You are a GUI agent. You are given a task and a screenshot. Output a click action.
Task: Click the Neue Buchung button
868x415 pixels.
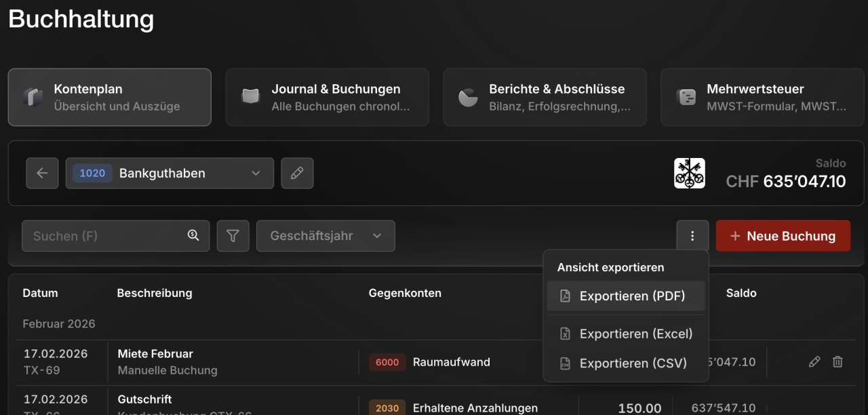tap(783, 236)
